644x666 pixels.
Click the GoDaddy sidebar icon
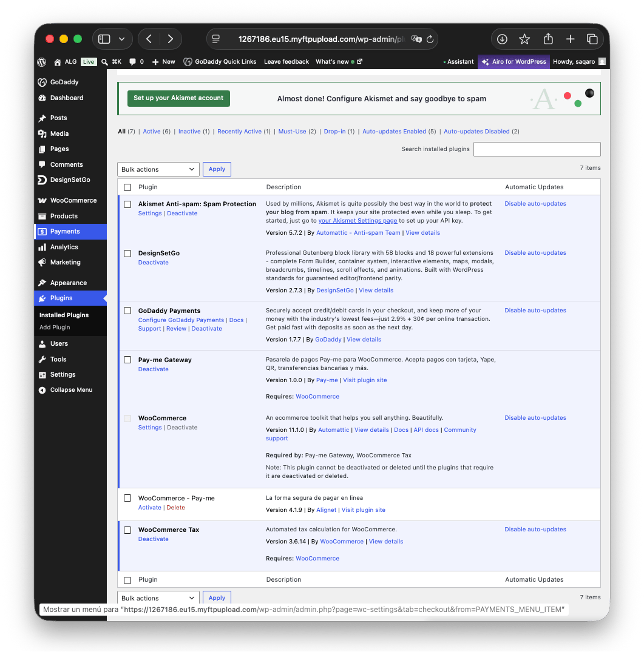[42, 82]
